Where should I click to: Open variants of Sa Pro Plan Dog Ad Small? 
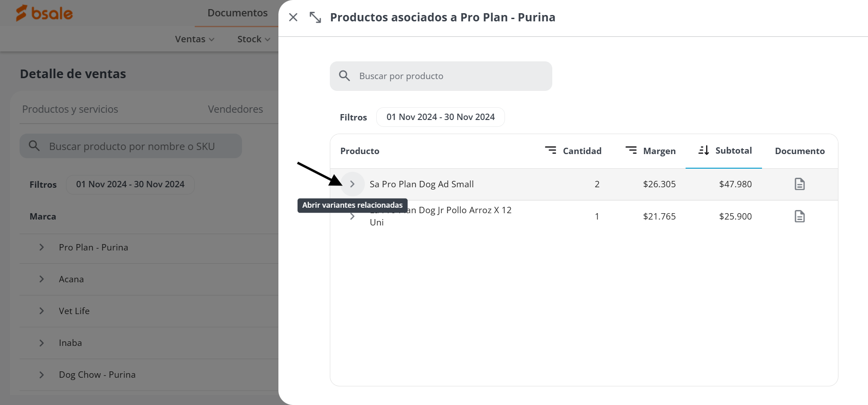(x=352, y=184)
